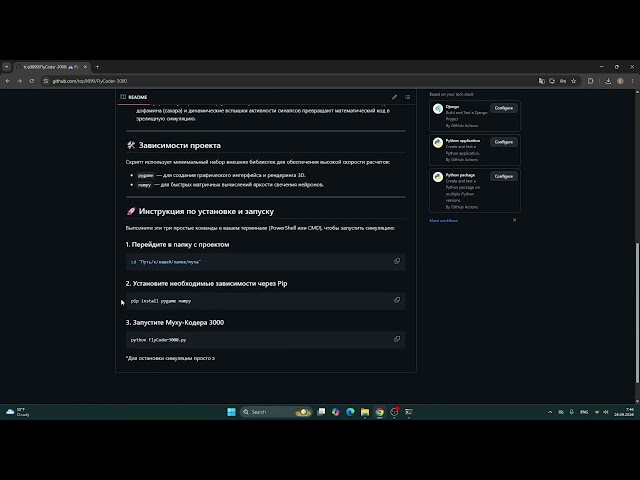The width and height of the screenshot is (640, 480).
Task: Click the cd project folder code block
Action: click(x=266, y=262)
